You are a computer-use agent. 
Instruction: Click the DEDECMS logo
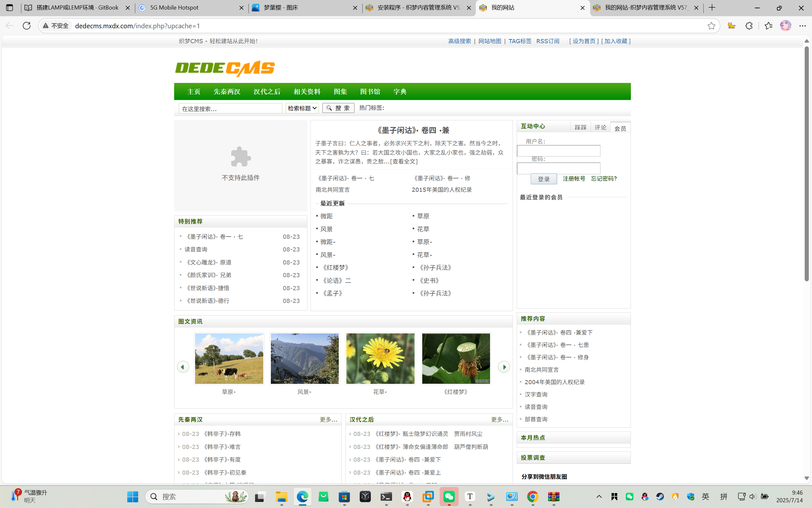(x=225, y=68)
